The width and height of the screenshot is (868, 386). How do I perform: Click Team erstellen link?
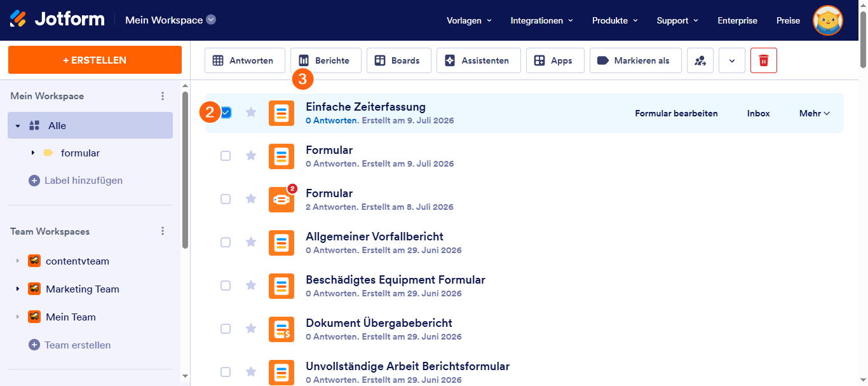coord(78,345)
